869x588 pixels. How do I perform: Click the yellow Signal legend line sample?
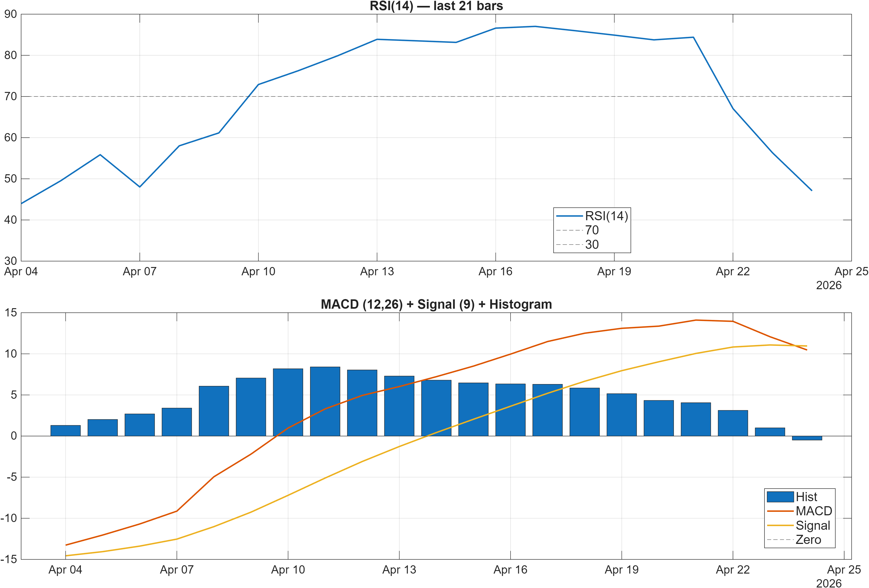click(780, 525)
